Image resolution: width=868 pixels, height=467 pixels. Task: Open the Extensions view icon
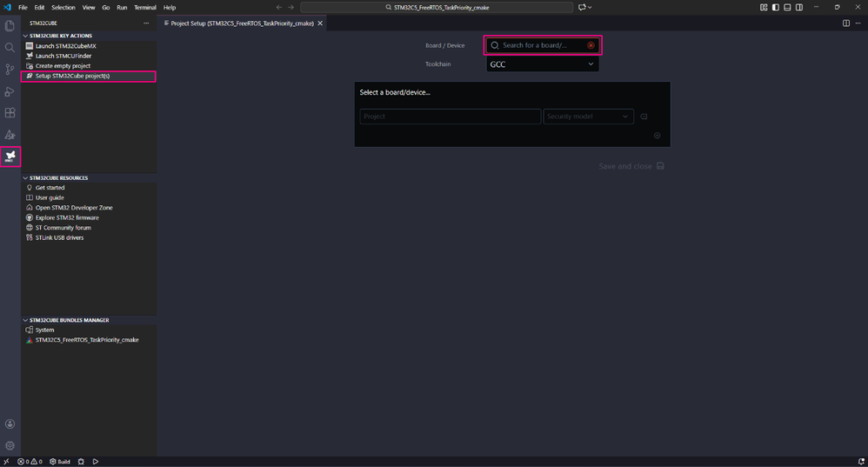click(10, 113)
